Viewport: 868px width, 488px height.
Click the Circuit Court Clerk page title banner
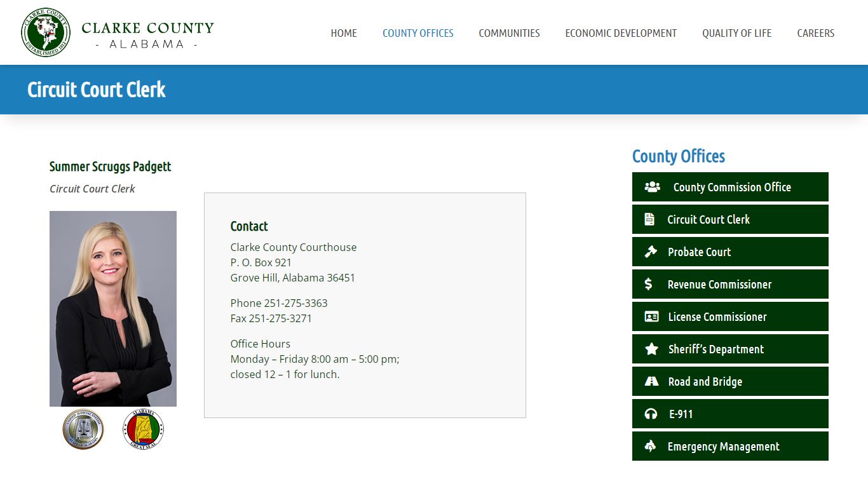click(x=97, y=90)
